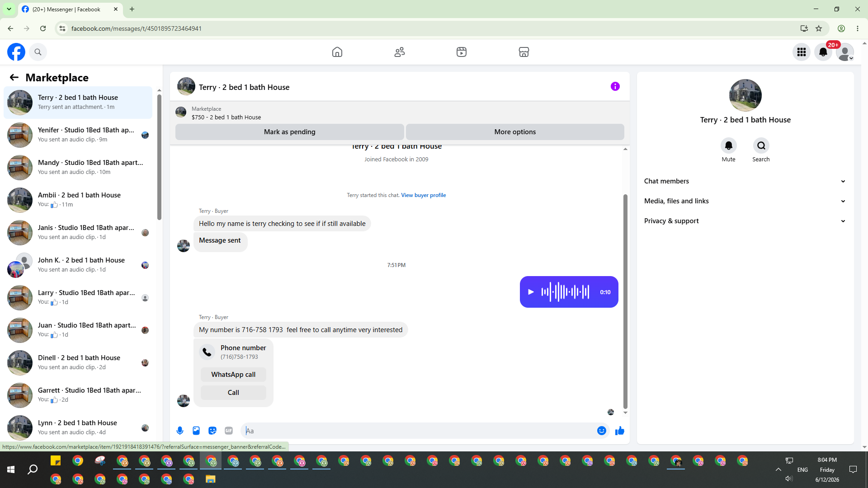Click Mark as pending button
Image resolution: width=868 pixels, height=488 pixels.
coord(290,132)
